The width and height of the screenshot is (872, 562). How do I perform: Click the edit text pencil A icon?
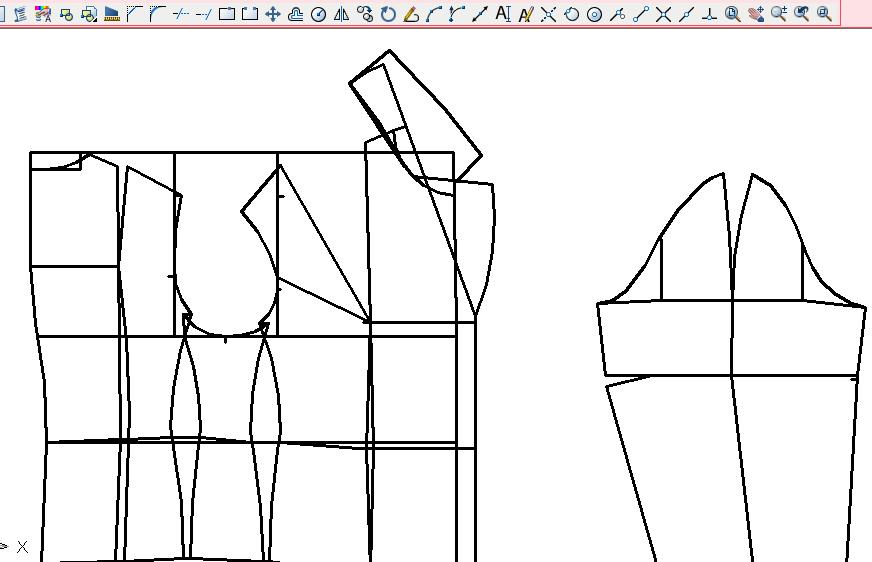pos(526,14)
